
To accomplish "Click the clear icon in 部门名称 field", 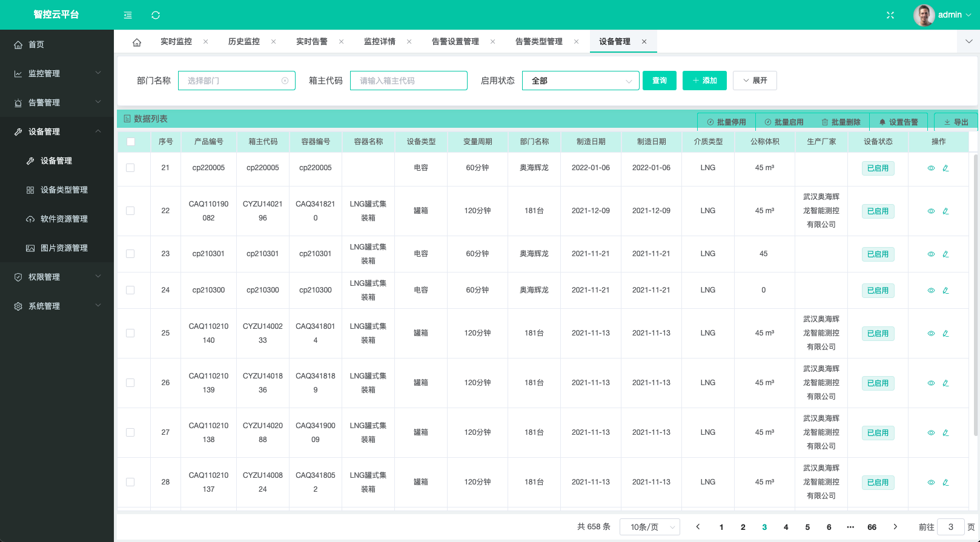I will (285, 81).
